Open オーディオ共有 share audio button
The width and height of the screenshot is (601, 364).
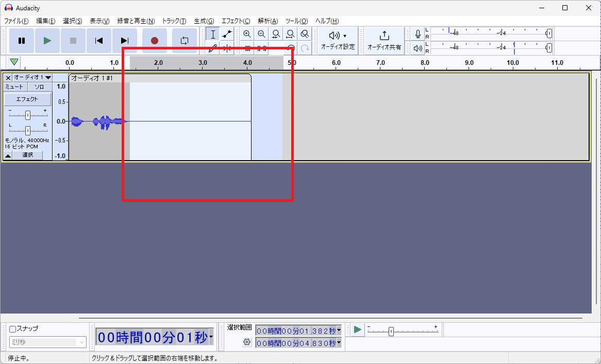tap(384, 41)
